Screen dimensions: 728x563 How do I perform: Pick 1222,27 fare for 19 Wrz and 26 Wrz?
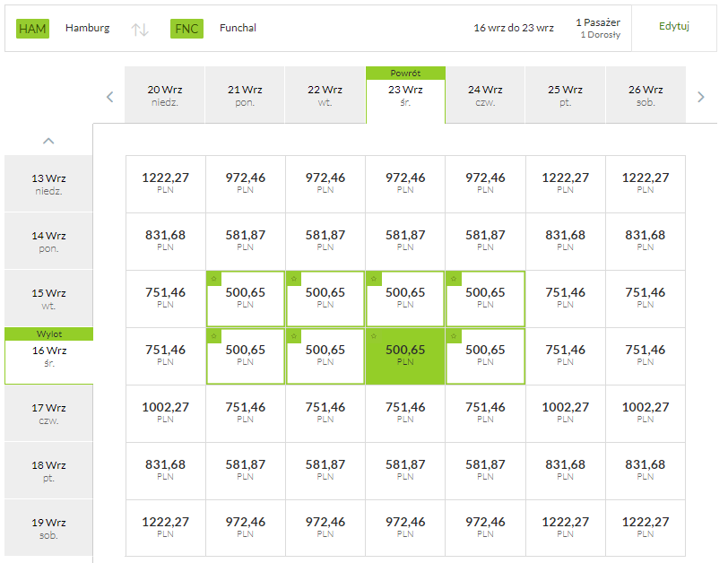point(646,528)
